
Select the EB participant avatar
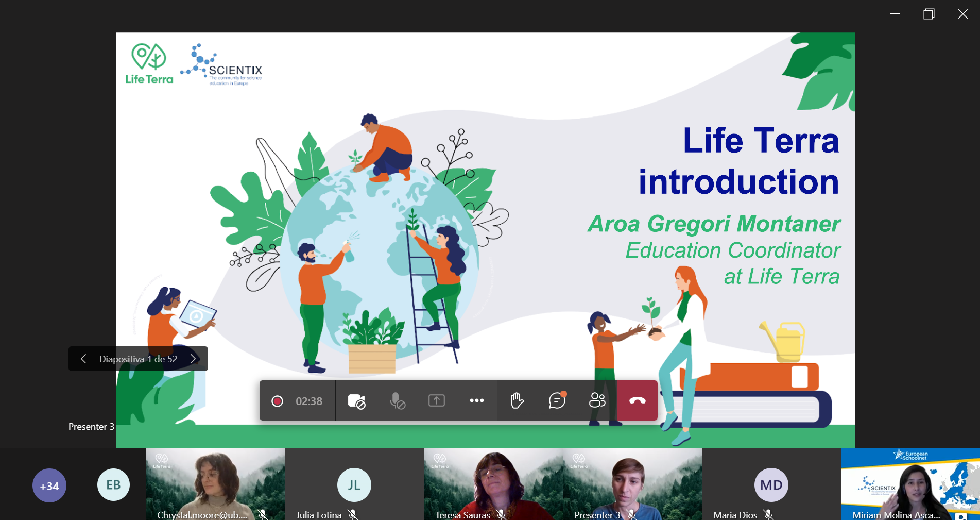[113, 484]
